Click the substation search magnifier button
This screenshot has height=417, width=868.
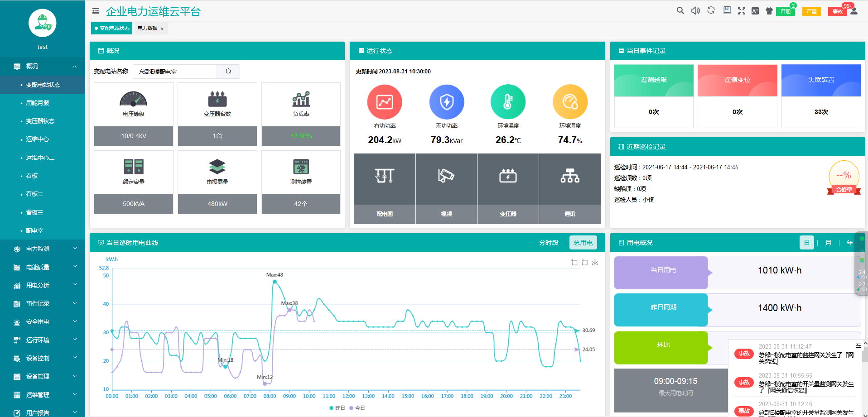(228, 71)
